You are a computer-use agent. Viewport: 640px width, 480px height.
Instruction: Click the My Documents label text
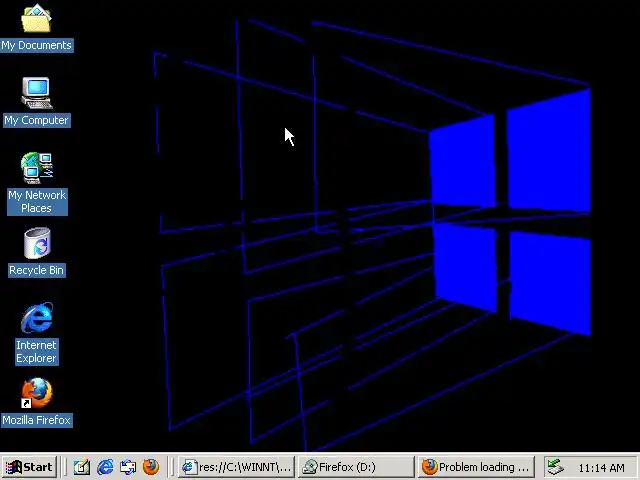click(37, 45)
